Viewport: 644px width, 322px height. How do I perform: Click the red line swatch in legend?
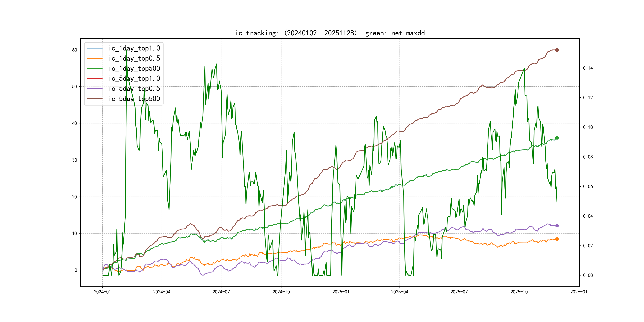(95, 78)
